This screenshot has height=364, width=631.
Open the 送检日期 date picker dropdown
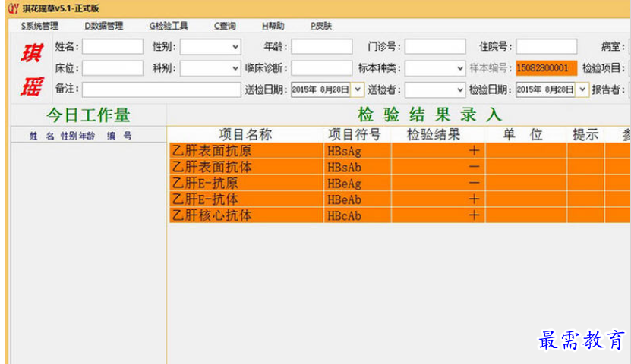[x=358, y=89]
